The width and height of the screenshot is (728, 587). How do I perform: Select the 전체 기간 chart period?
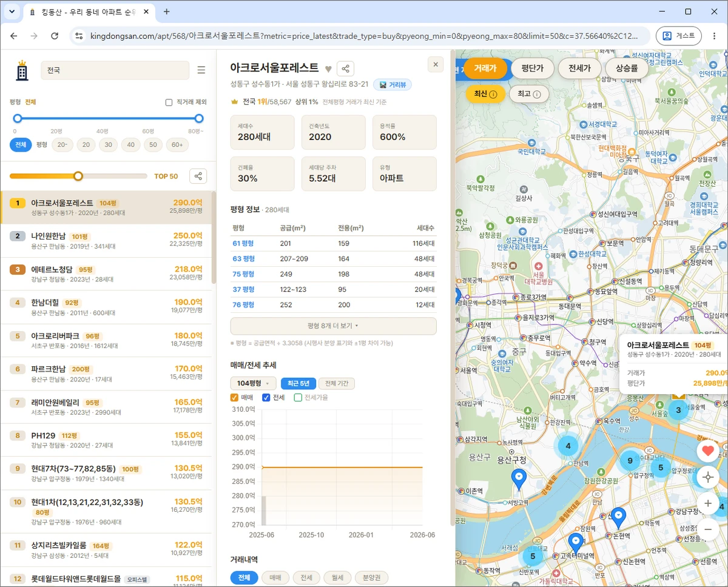pos(337,383)
